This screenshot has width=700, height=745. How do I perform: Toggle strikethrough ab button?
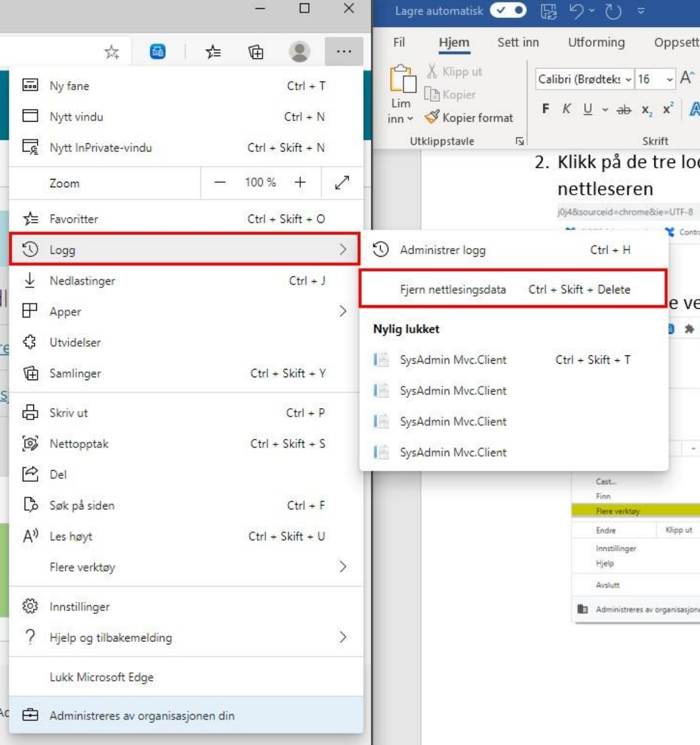pos(624,109)
